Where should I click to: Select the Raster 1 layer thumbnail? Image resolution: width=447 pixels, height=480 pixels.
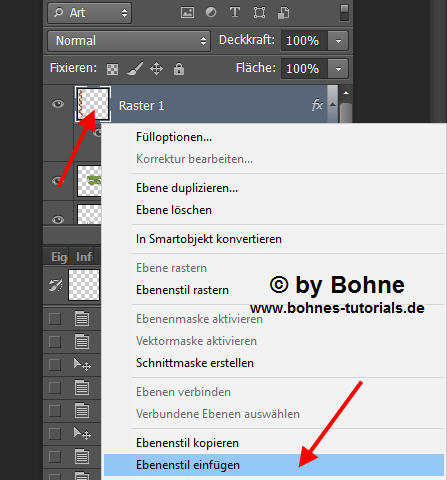[x=93, y=104]
